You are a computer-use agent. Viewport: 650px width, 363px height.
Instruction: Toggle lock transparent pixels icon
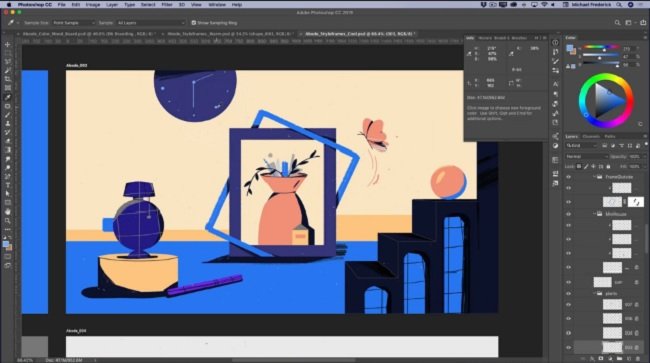pyautogui.click(x=579, y=167)
